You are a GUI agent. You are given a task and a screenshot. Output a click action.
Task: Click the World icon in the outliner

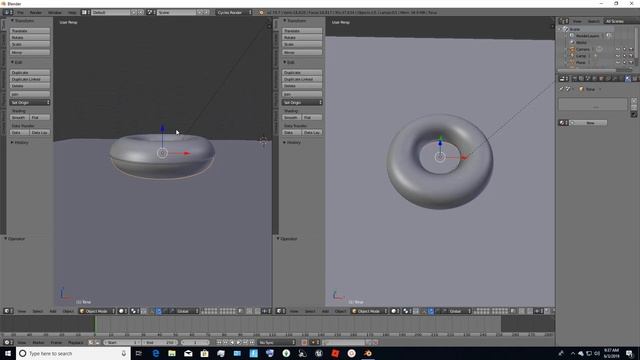[x=572, y=42]
